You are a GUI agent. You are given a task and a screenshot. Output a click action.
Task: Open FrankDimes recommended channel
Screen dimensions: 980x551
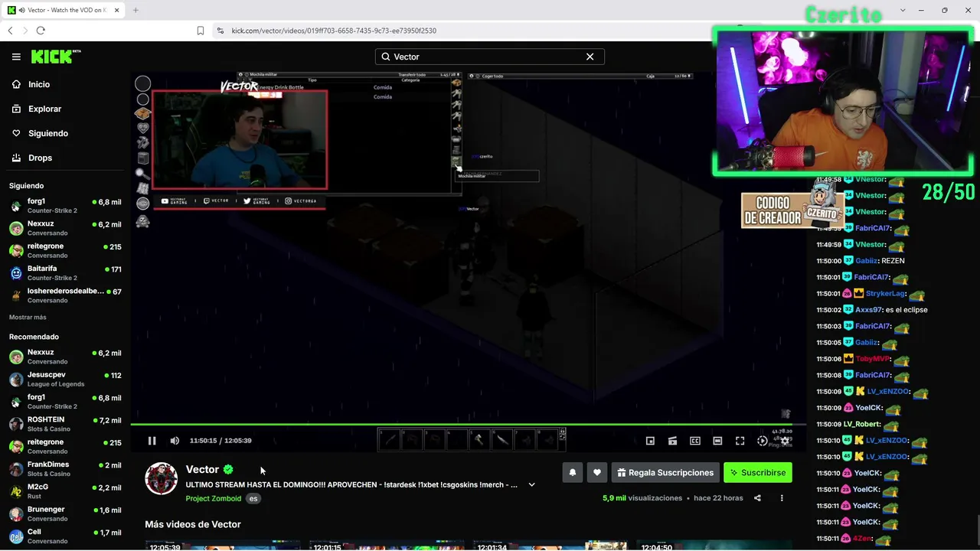(x=65, y=469)
